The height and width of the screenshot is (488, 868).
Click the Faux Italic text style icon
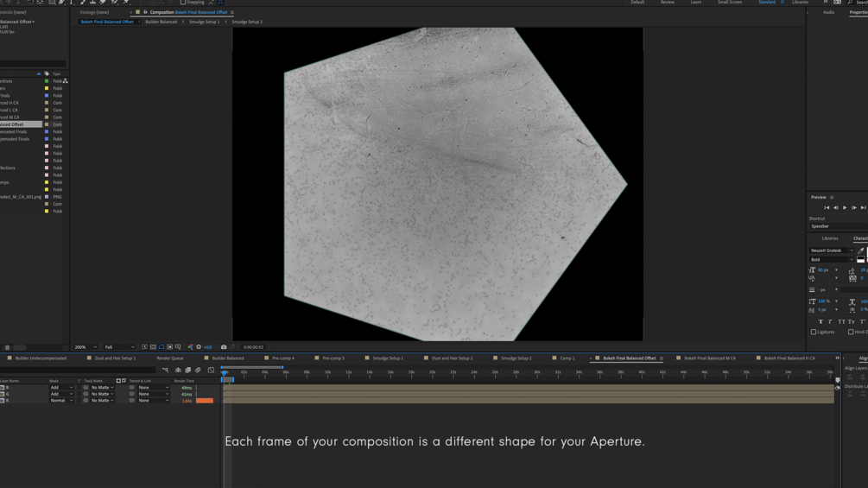(x=830, y=321)
